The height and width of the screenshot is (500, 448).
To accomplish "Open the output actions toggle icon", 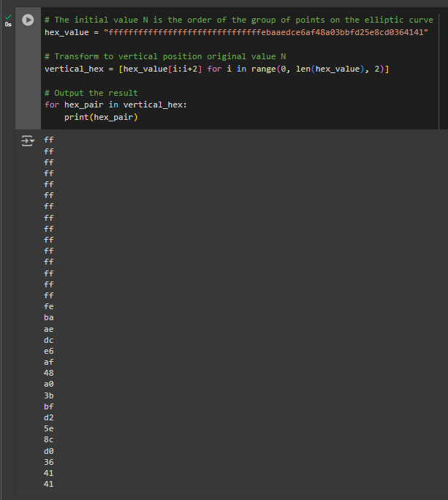I will pos(28,140).
